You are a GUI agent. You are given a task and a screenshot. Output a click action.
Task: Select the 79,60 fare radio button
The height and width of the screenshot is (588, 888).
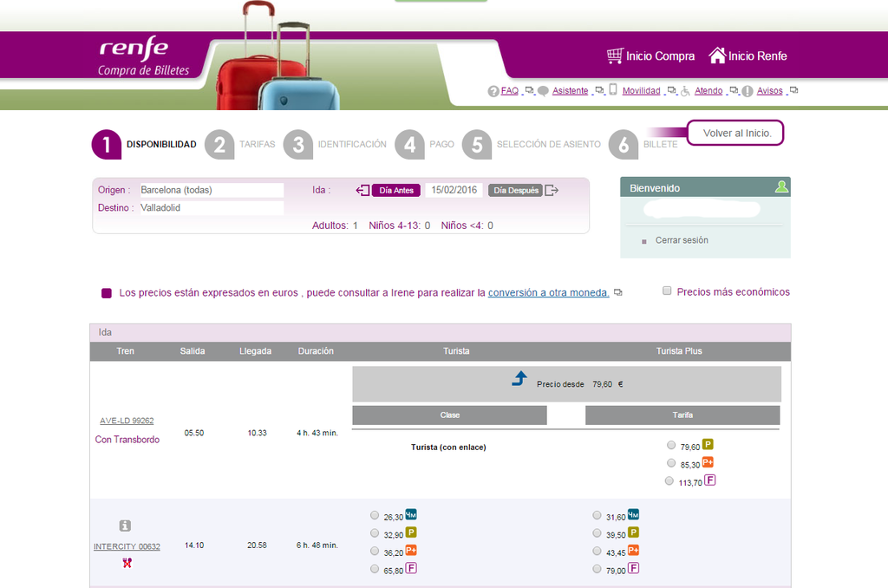point(671,445)
